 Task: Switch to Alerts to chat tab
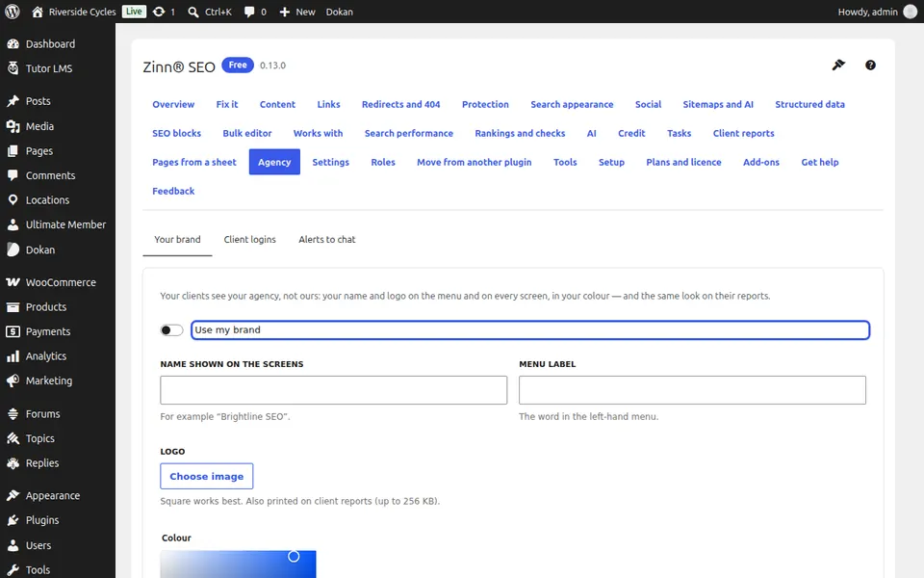click(327, 240)
